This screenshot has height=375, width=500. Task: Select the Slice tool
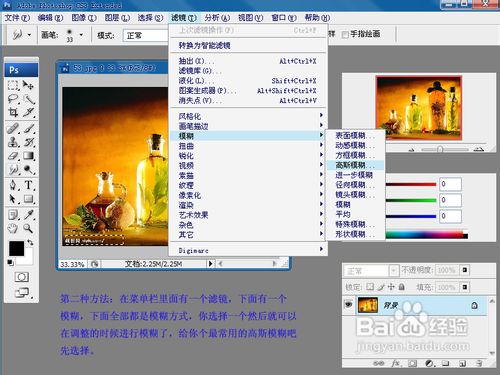click(x=29, y=112)
